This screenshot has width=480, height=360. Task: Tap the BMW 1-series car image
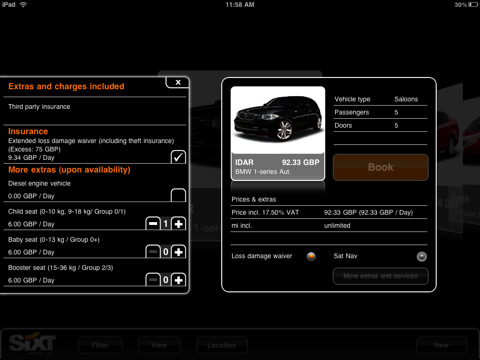click(x=278, y=120)
